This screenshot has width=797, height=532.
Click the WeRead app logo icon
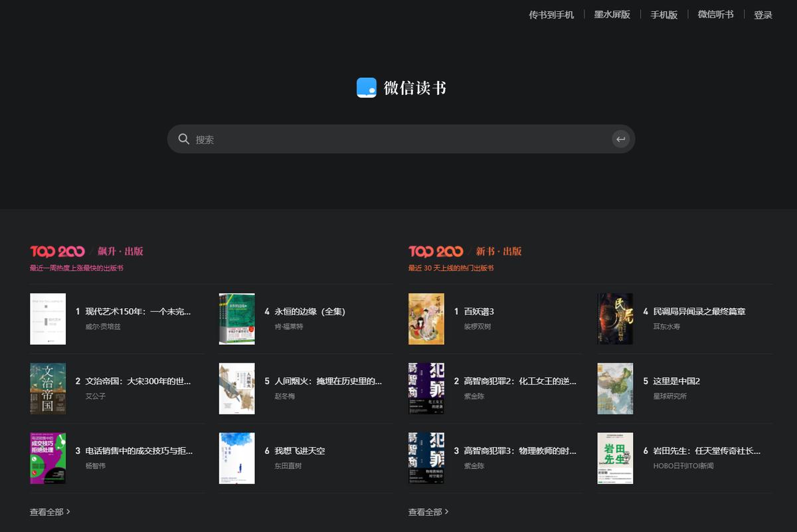[x=365, y=88]
